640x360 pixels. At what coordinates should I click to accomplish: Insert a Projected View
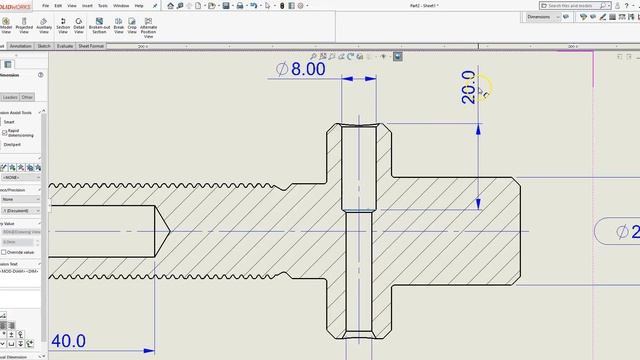(x=24, y=25)
